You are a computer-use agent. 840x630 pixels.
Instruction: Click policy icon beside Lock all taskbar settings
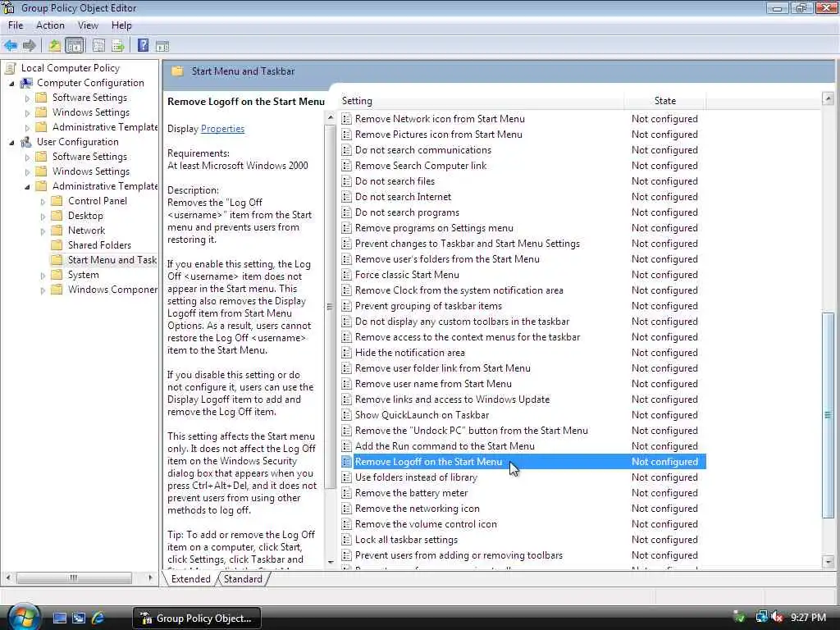point(347,540)
